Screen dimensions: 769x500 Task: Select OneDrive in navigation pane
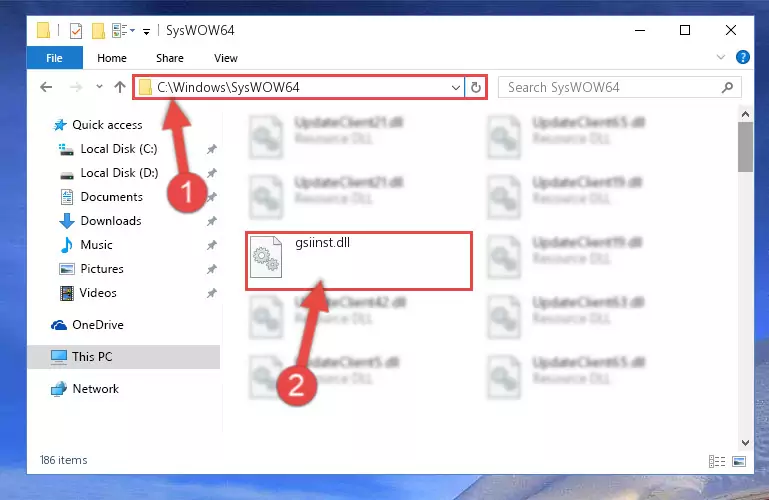(x=98, y=325)
